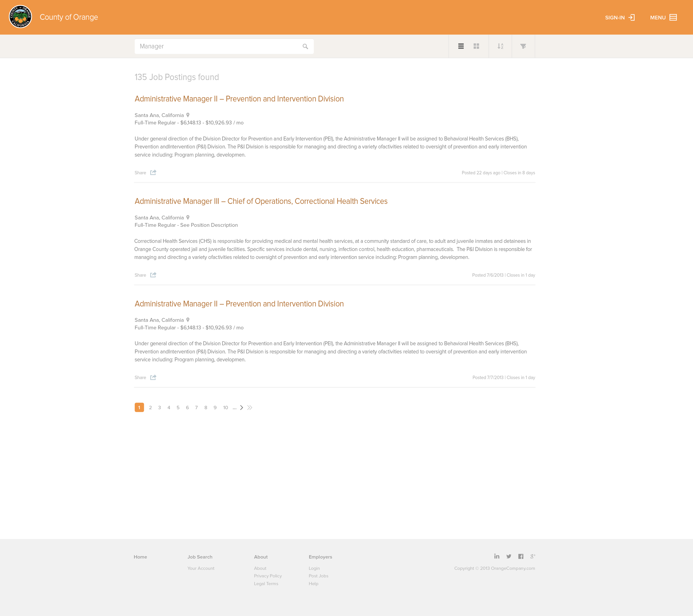
Task: Jump to last page double arrow
Action: point(250,408)
